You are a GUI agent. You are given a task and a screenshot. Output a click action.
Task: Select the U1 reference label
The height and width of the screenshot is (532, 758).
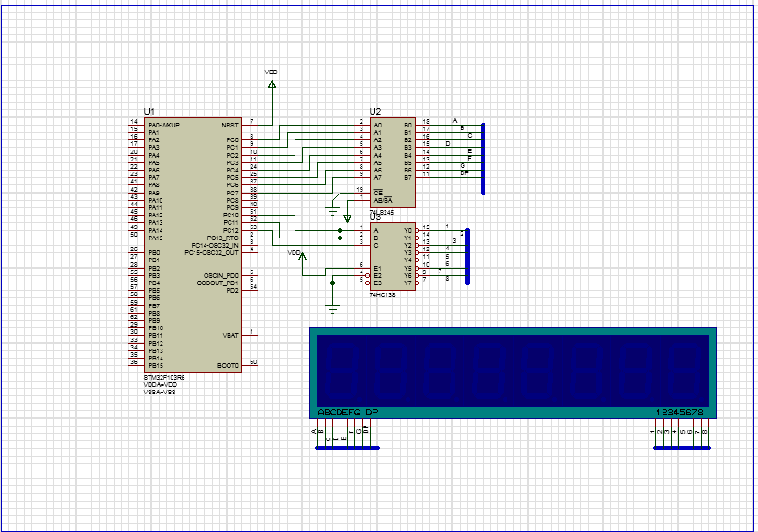point(149,111)
